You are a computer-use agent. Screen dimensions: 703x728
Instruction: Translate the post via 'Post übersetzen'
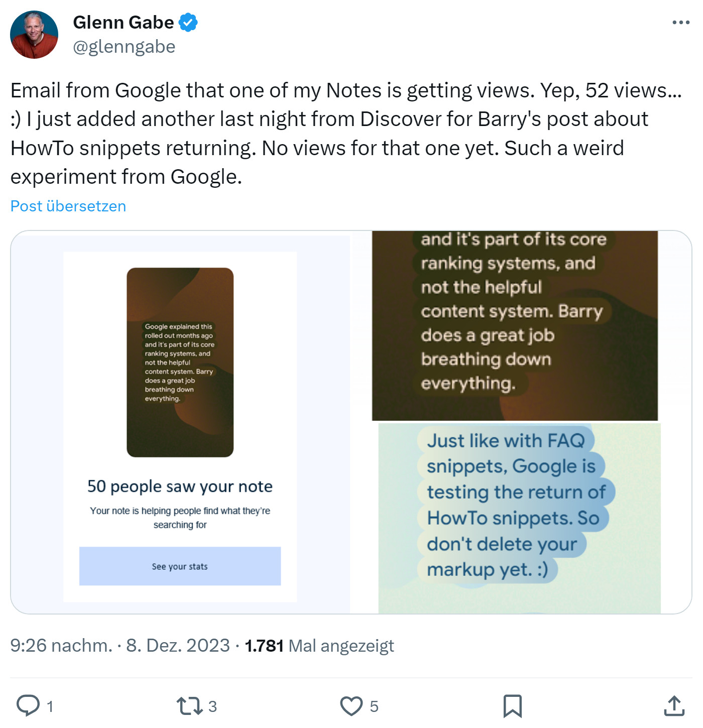[68, 206]
